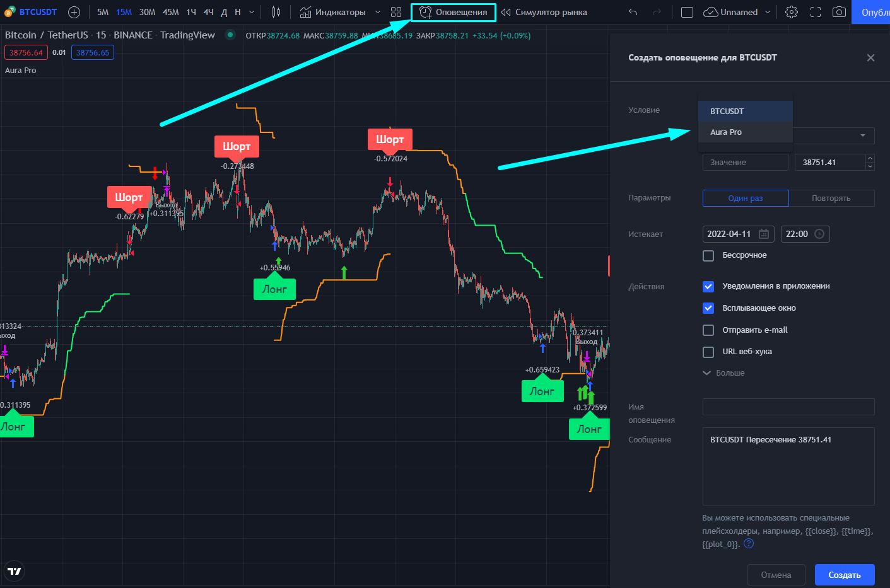Image resolution: width=890 pixels, height=588 pixels.
Task: Open the Значение value type dropdown
Action: coord(746,163)
